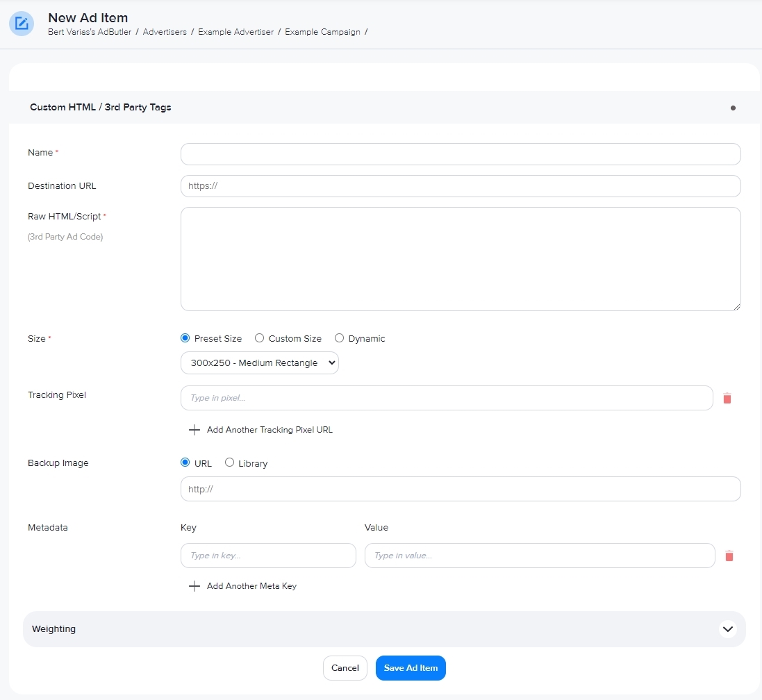Select the Preset Size radio button

point(185,338)
